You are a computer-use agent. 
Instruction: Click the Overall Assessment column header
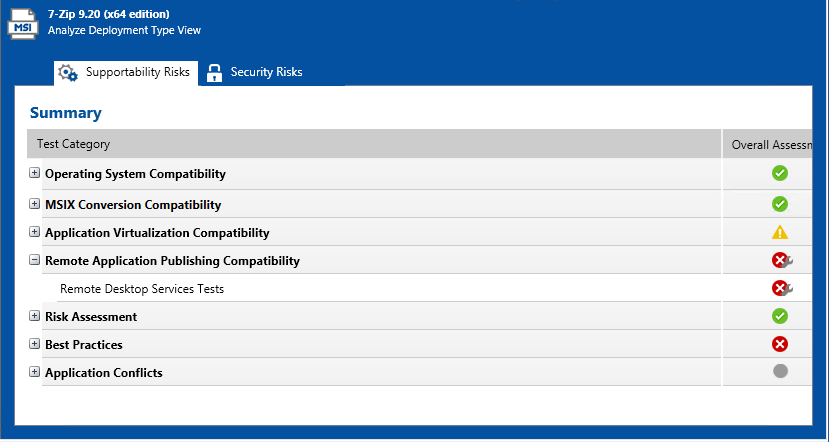click(x=768, y=144)
